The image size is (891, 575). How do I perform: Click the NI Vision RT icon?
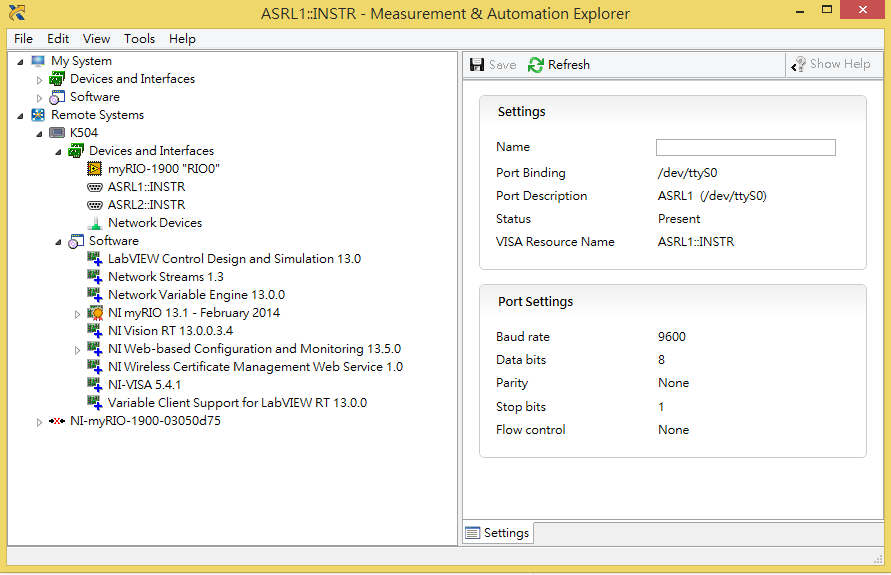(94, 331)
